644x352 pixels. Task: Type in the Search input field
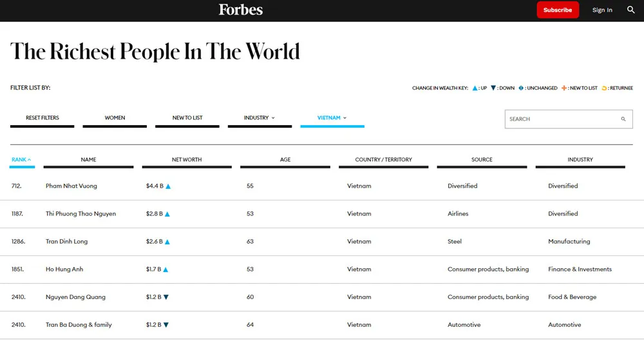[560, 119]
